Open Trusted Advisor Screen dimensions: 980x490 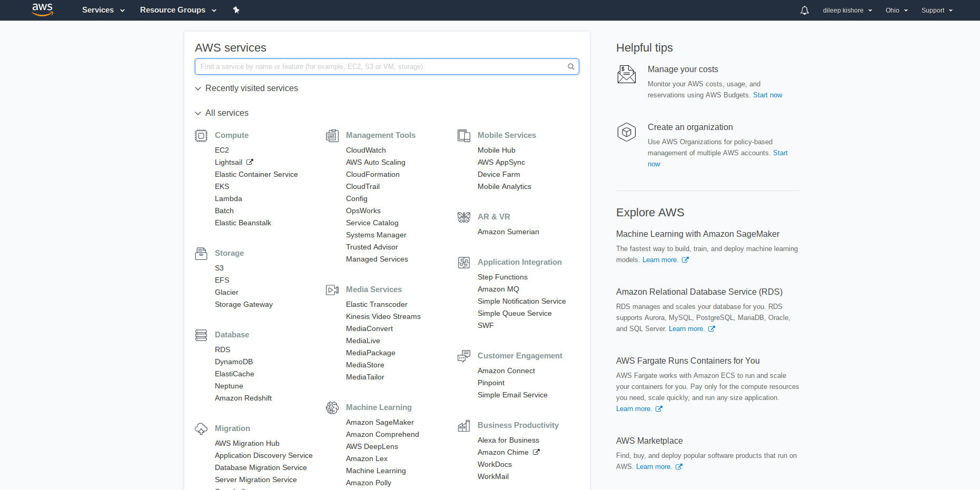(x=372, y=247)
